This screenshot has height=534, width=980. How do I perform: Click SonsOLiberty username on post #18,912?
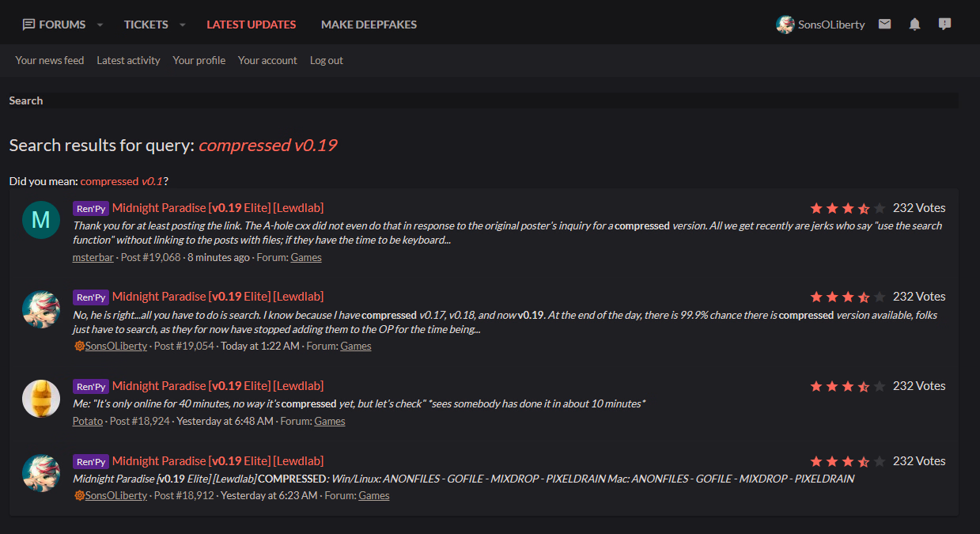pyautogui.click(x=116, y=495)
